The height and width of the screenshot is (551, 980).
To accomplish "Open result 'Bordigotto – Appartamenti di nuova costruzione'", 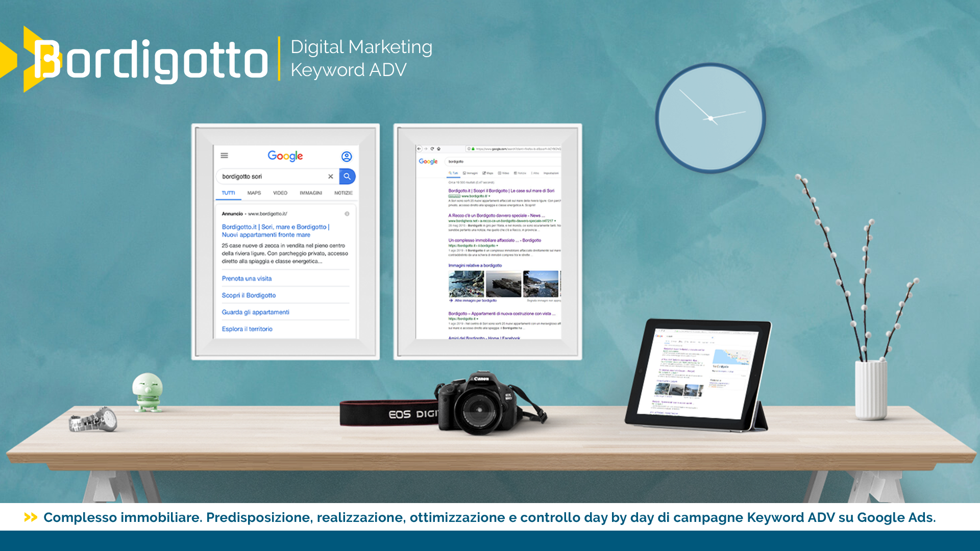I will coord(502,314).
